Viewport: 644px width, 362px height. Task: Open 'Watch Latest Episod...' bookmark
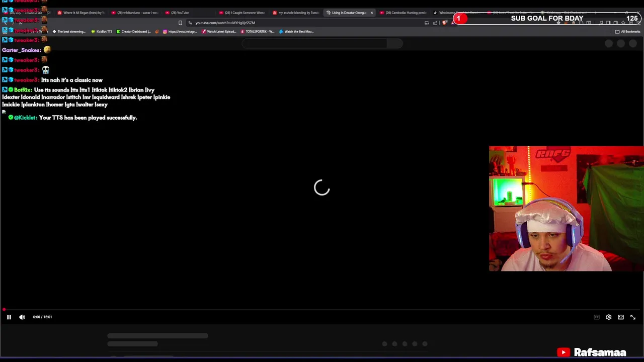click(x=219, y=32)
